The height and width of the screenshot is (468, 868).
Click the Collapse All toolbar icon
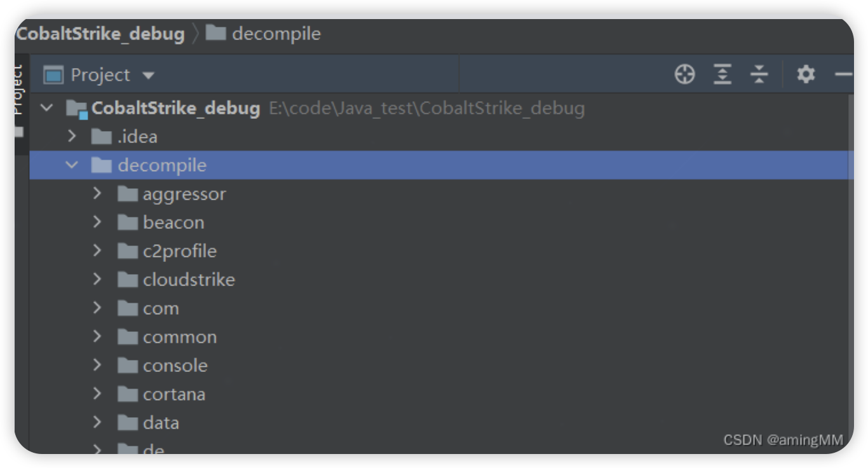pyautogui.click(x=759, y=74)
